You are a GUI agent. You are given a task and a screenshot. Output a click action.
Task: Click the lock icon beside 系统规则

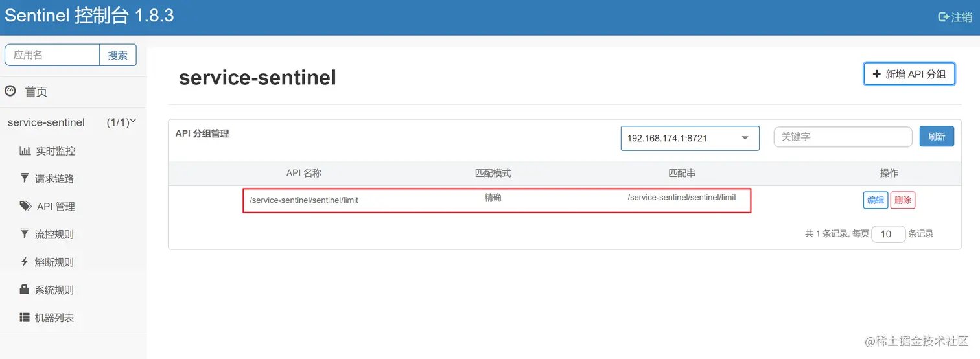pos(25,289)
